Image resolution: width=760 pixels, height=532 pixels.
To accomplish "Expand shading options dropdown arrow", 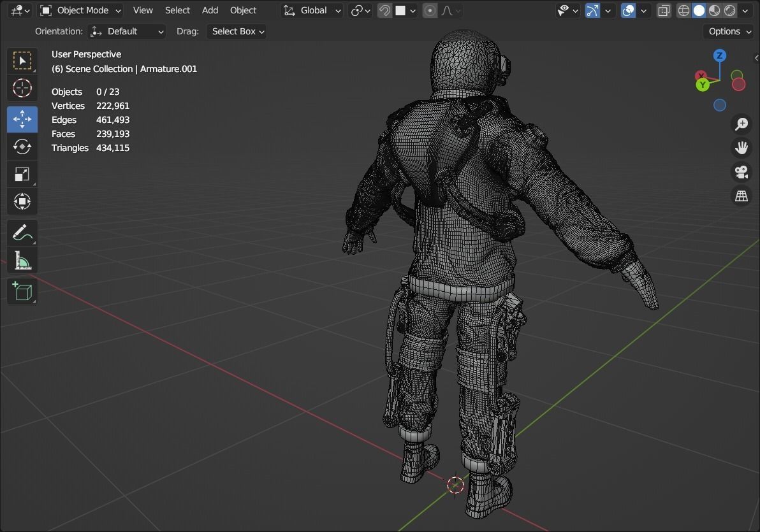I will pyautogui.click(x=745, y=10).
